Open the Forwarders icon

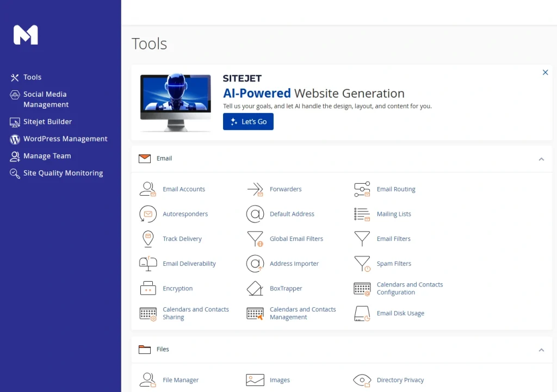point(255,189)
